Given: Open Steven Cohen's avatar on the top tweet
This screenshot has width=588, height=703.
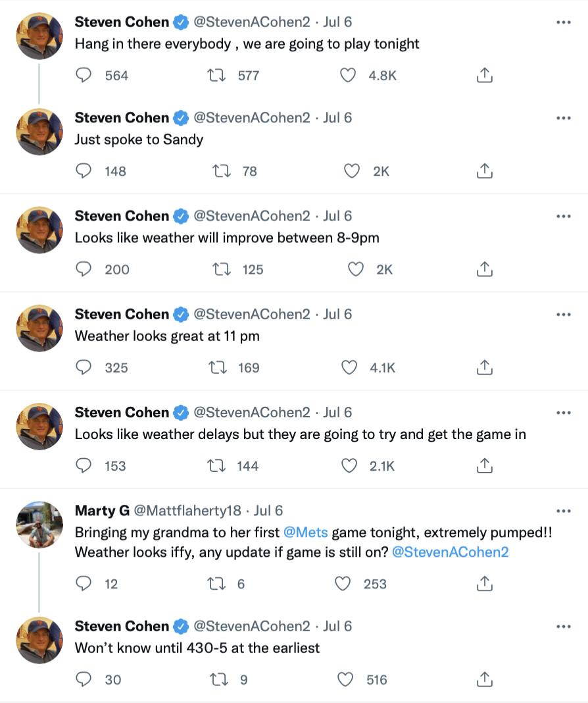Looking at the screenshot, I should [x=39, y=36].
